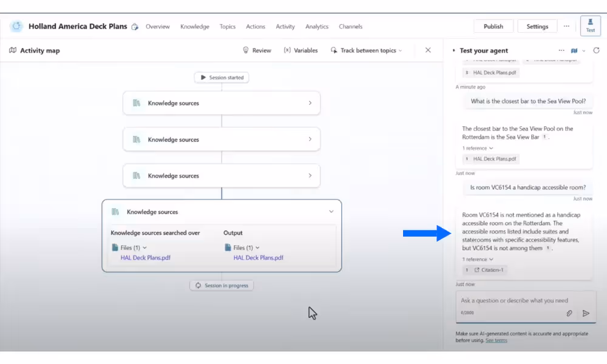Open the See terms link
This screenshot has width=607, height=364.
pos(497,340)
